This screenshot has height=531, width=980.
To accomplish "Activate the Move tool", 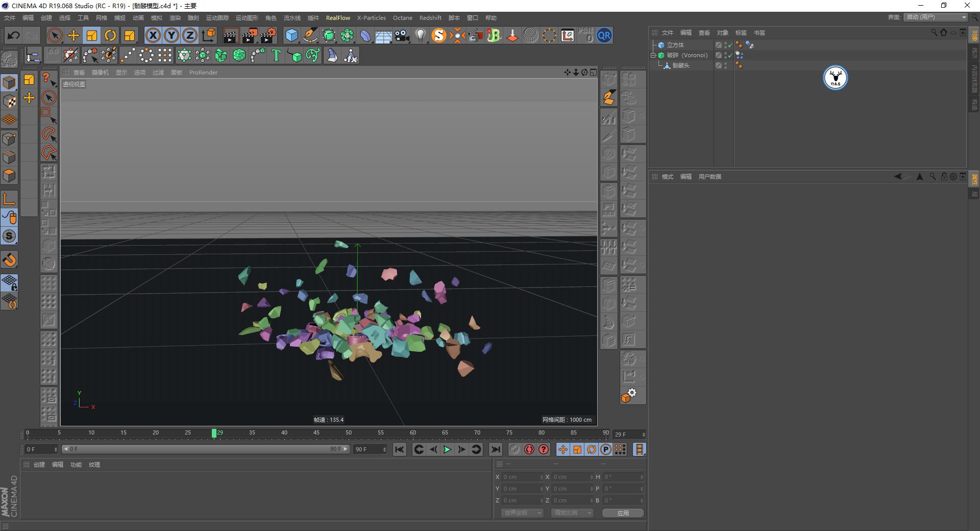I will [73, 35].
